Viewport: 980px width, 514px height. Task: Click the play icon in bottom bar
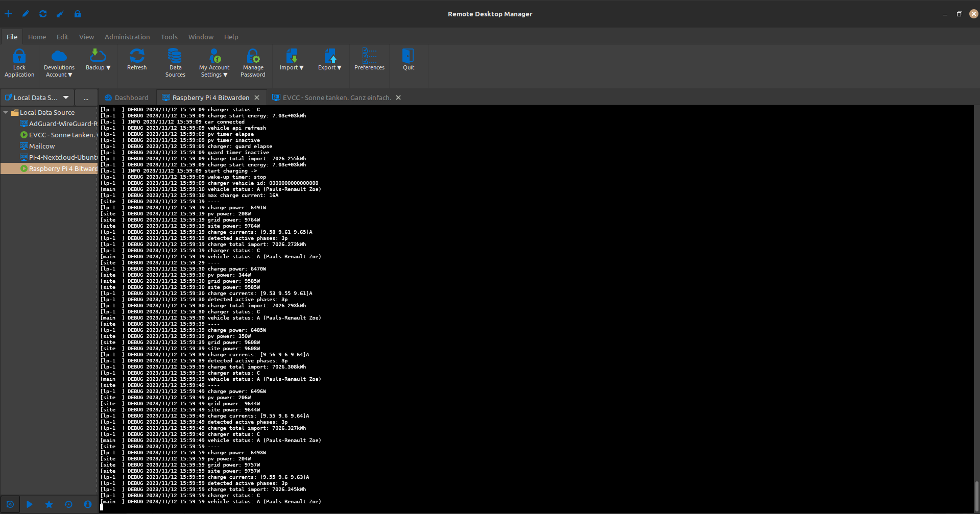click(x=30, y=504)
